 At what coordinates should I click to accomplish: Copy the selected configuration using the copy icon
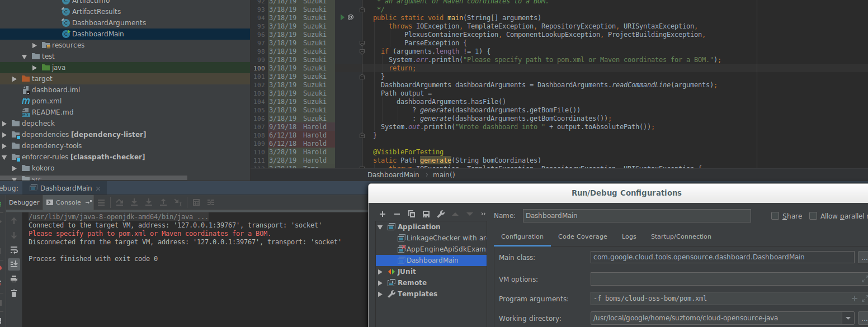[412, 214]
